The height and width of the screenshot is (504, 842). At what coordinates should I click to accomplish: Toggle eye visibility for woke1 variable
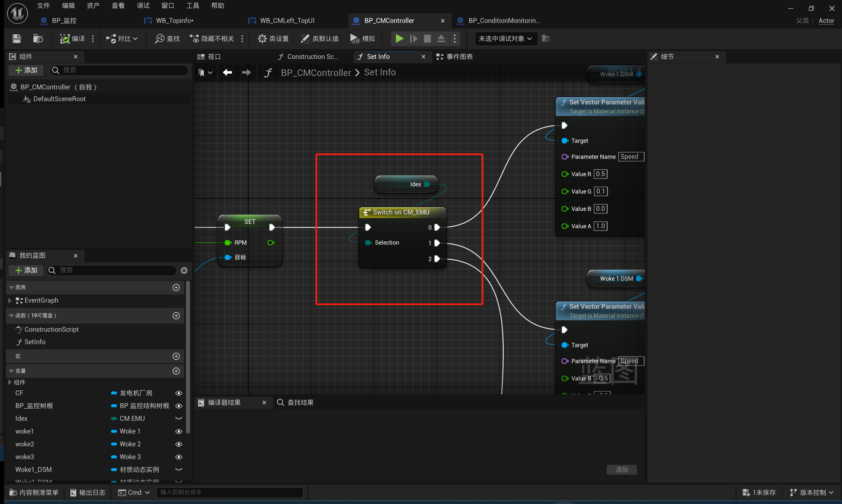(x=179, y=431)
